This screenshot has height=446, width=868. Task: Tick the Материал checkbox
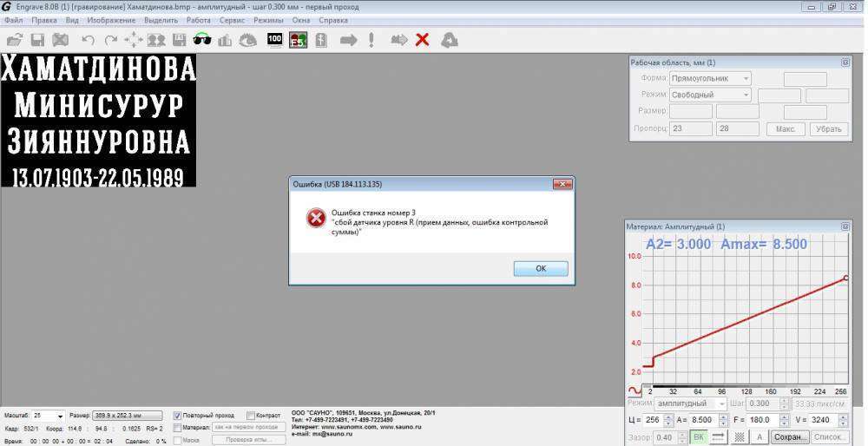178,427
